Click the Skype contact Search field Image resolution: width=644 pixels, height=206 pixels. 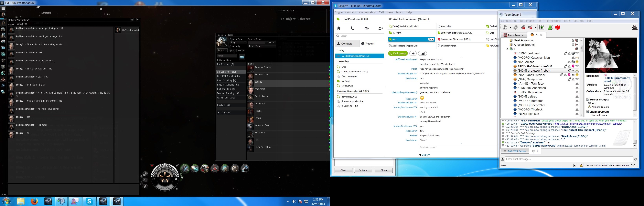(x=360, y=36)
